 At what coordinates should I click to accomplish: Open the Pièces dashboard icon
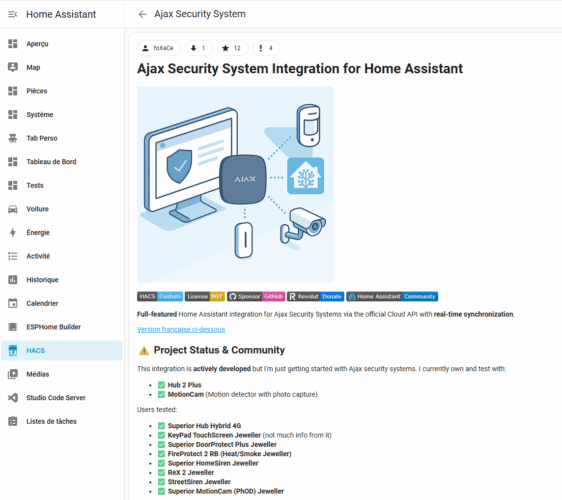(13, 91)
